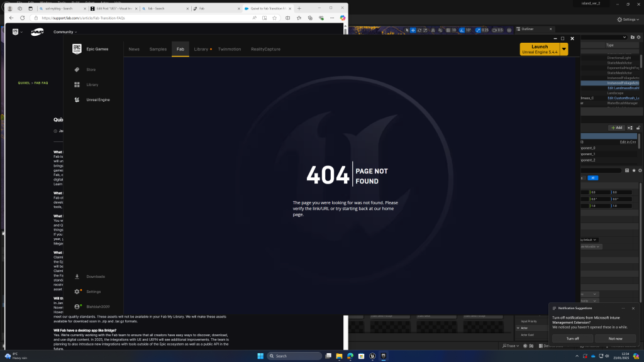Open the browser split screen icon

coord(288,18)
